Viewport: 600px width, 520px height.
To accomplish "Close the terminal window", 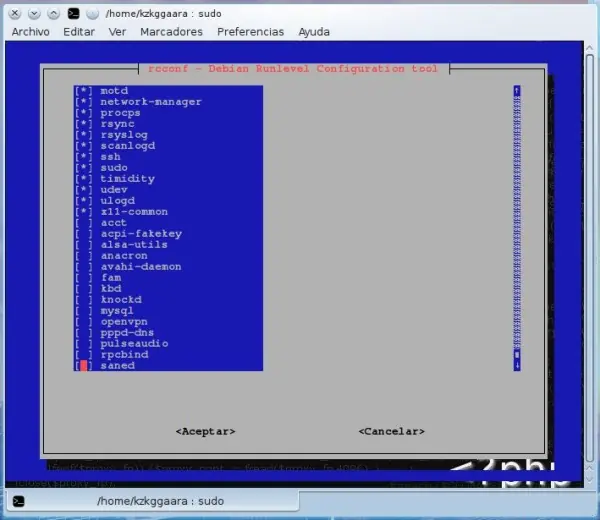I will (x=15, y=14).
